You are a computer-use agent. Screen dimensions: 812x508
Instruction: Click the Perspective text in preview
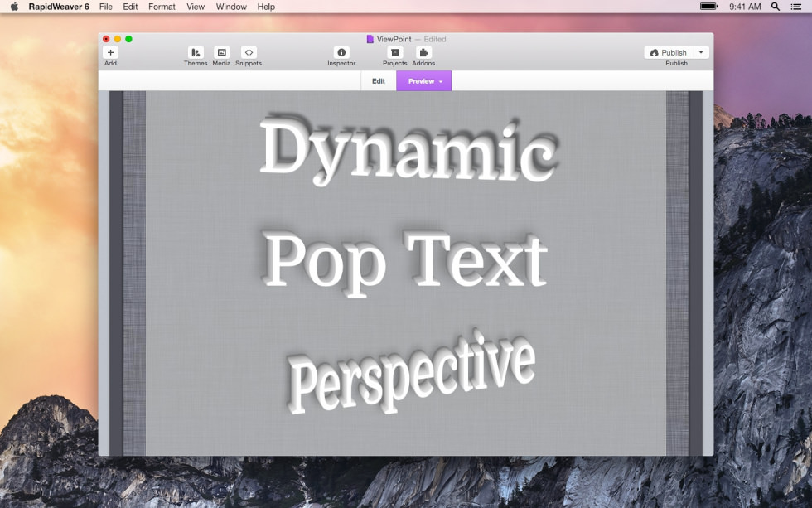413,371
